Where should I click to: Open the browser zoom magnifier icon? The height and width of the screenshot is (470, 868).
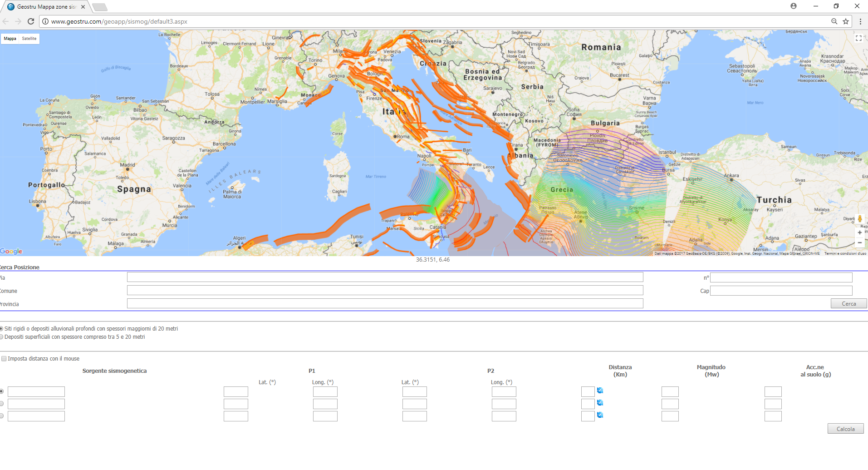coord(834,21)
